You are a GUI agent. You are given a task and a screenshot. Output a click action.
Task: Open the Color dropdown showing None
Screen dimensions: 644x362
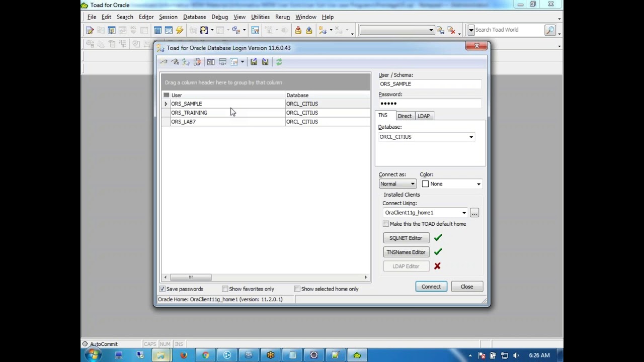tap(478, 184)
